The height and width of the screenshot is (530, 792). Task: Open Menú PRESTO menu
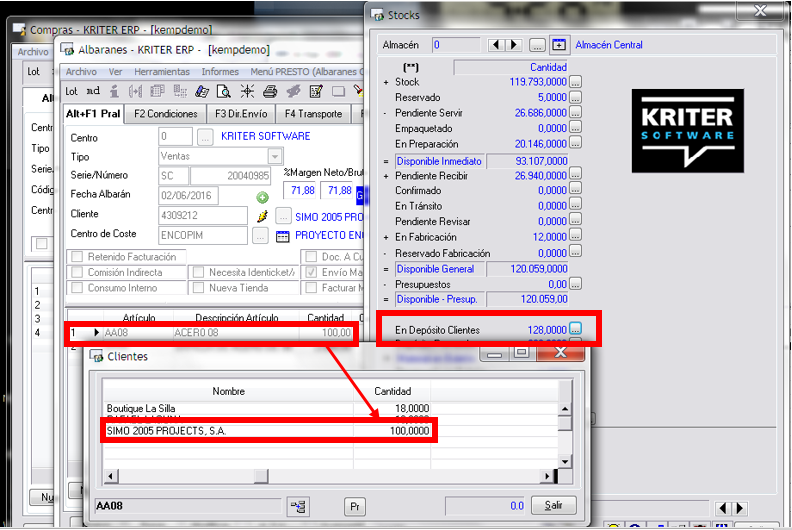pyautogui.click(x=306, y=72)
